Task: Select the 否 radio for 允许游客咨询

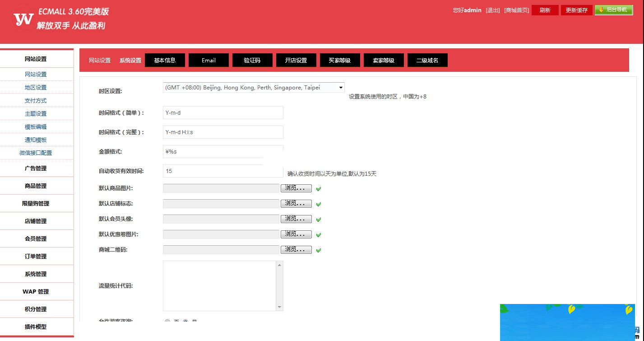Action: click(x=167, y=321)
